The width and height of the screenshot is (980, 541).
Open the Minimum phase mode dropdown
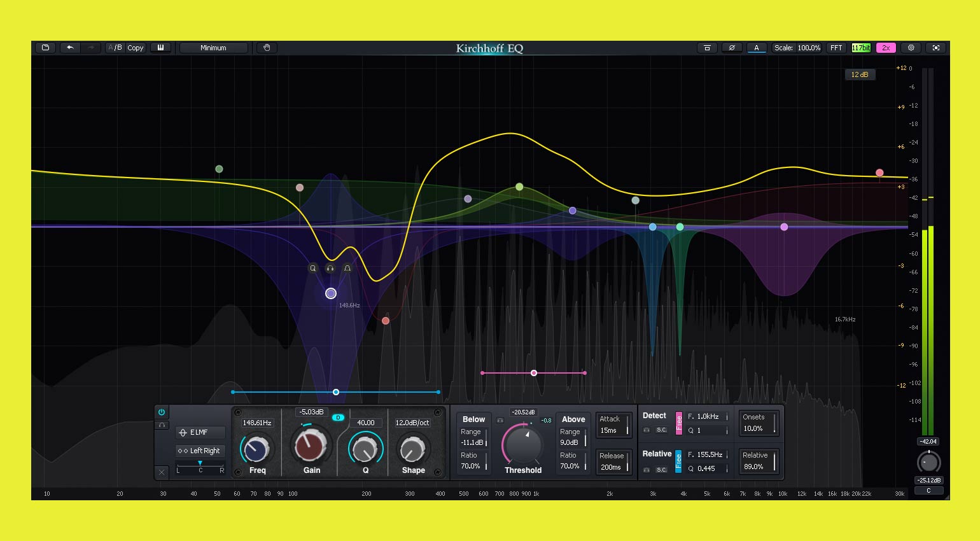[213, 48]
